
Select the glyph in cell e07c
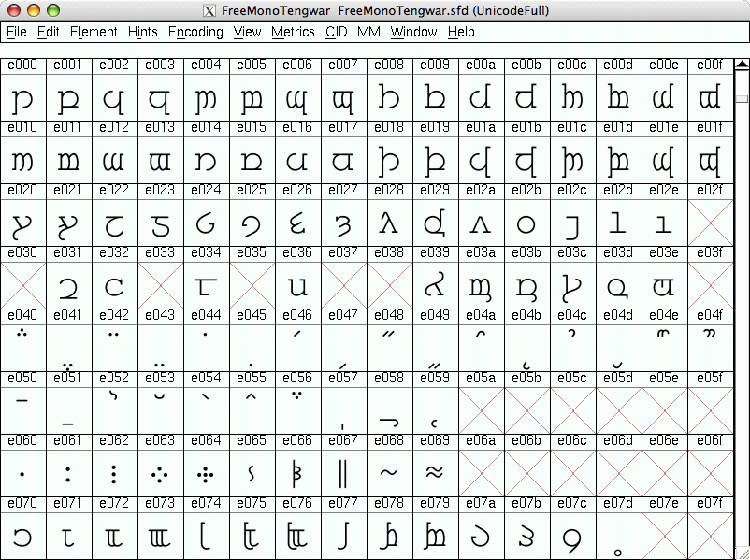click(x=572, y=537)
